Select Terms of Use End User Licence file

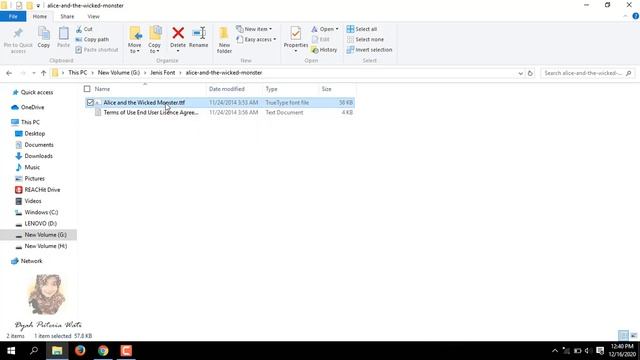pyautogui.click(x=151, y=112)
